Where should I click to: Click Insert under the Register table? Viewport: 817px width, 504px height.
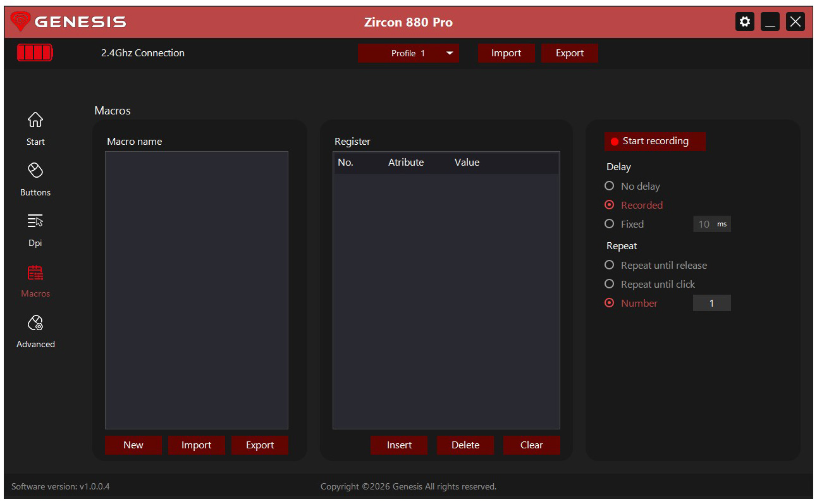[399, 445]
